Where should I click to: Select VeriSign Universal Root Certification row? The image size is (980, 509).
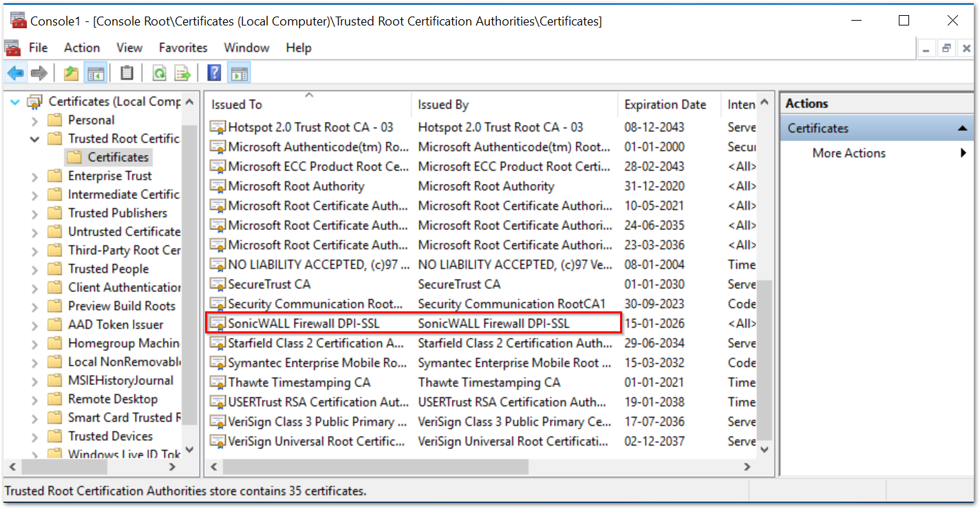[481, 442]
